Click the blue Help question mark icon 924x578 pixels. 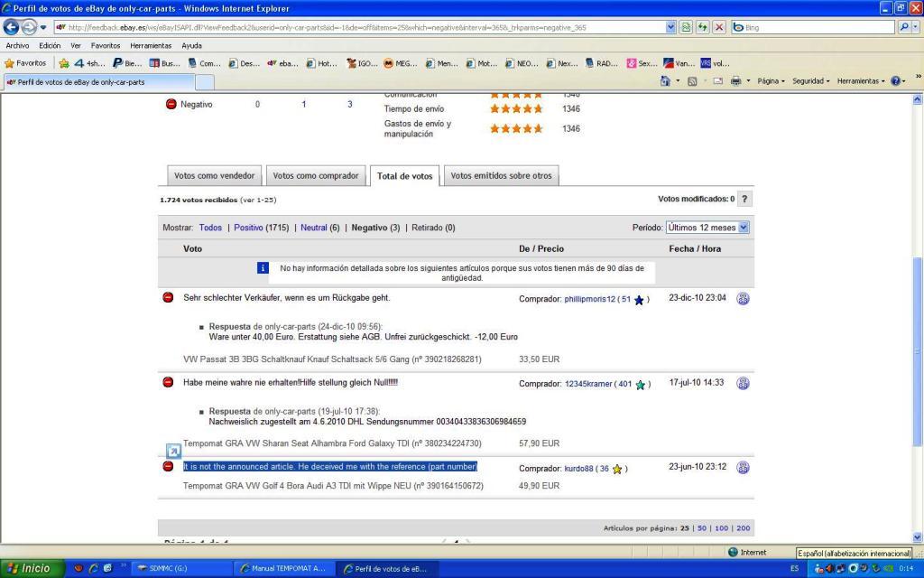click(895, 80)
